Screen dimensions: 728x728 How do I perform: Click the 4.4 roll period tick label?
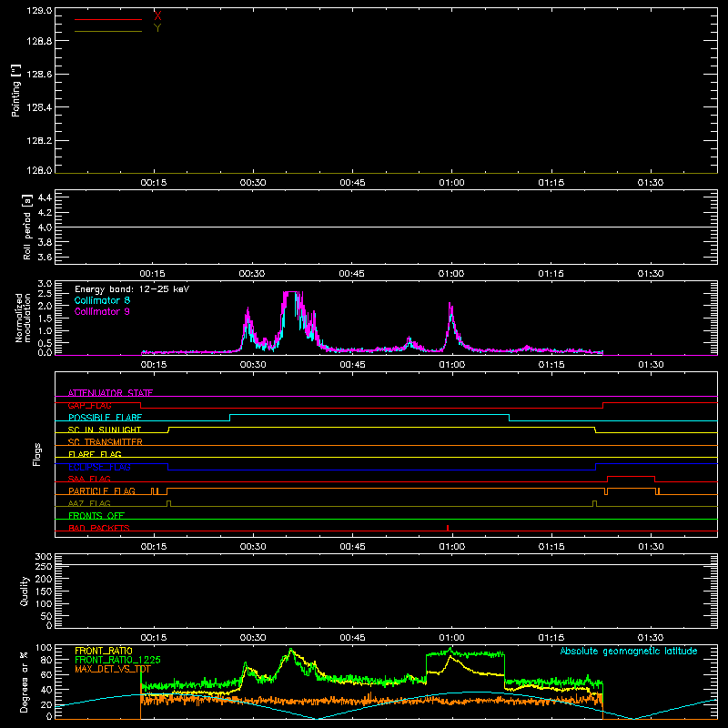click(x=45, y=197)
